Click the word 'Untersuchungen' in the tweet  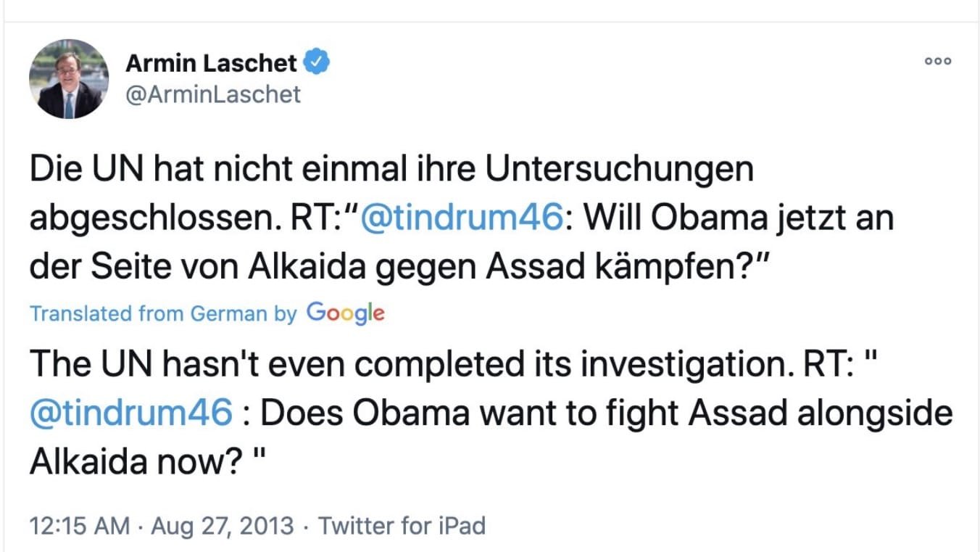pos(620,170)
